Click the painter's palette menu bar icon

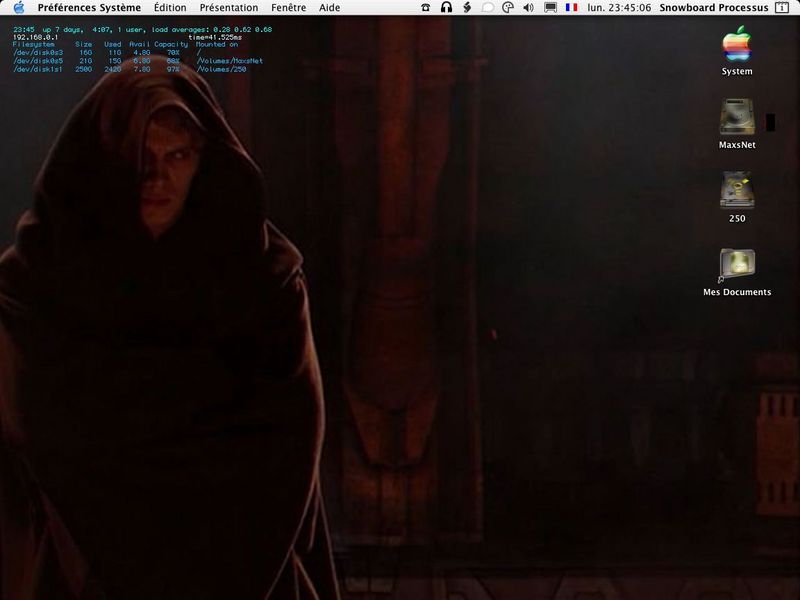508,8
